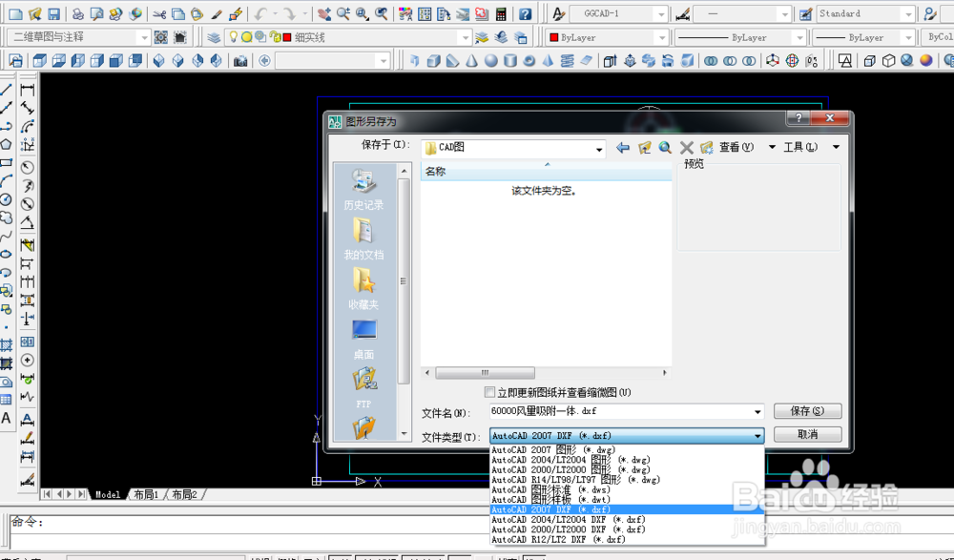
Task: Toggle update sheet and view thumbnails checkbox
Action: (489, 392)
